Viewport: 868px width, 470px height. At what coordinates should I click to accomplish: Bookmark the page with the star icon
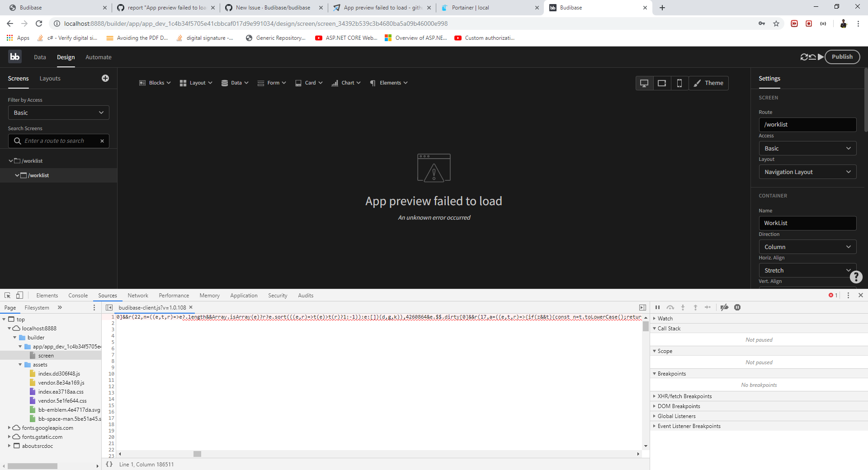pos(776,23)
